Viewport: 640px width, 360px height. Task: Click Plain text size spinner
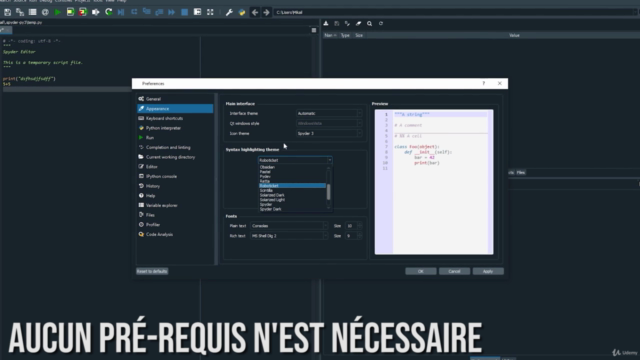click(354, 226)
